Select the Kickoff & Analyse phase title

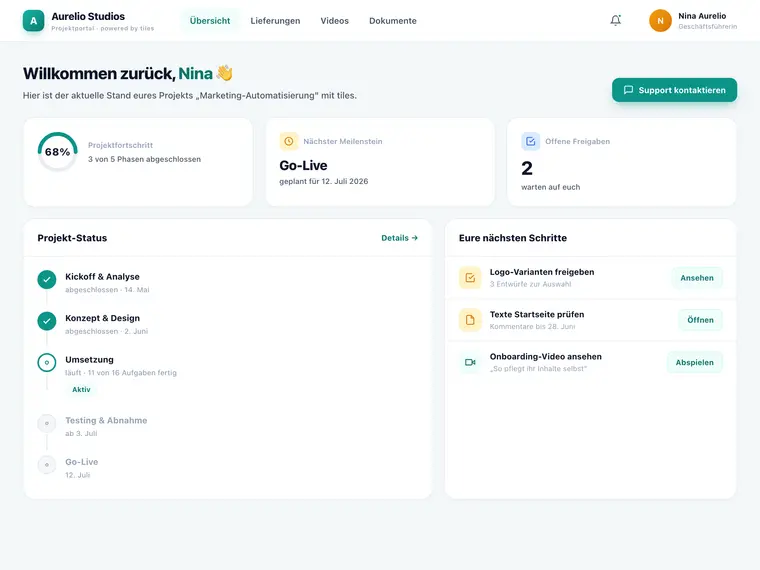point(102,276)
